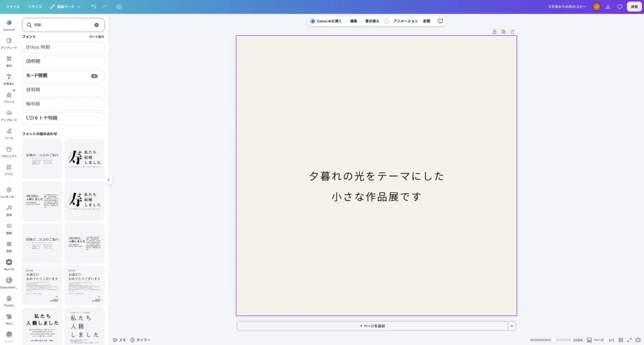Select the 夕暮れの光をテーマにした text on canvas
This screenshot has height=345, width=644.
376,177
